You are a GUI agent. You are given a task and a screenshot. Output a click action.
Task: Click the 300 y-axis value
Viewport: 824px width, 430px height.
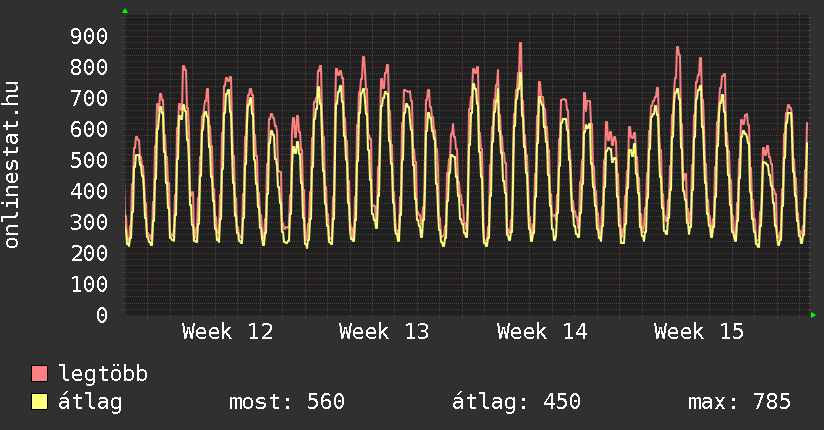coord(88,223)
